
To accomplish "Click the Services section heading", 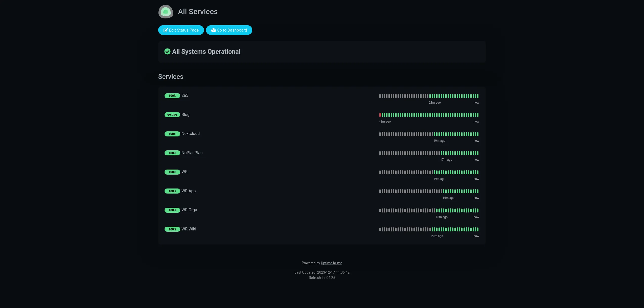I will tap(171, 77).
